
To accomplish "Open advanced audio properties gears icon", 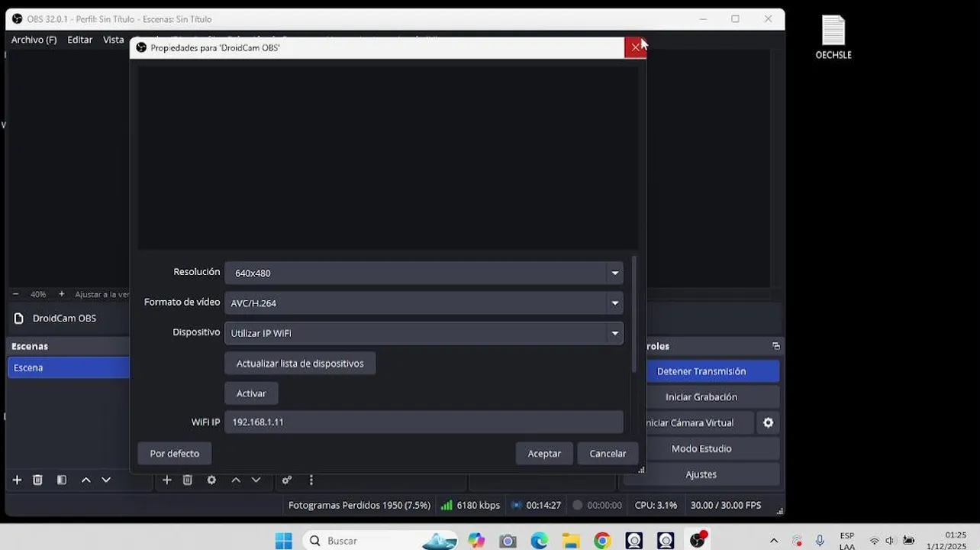I will 287,480.
